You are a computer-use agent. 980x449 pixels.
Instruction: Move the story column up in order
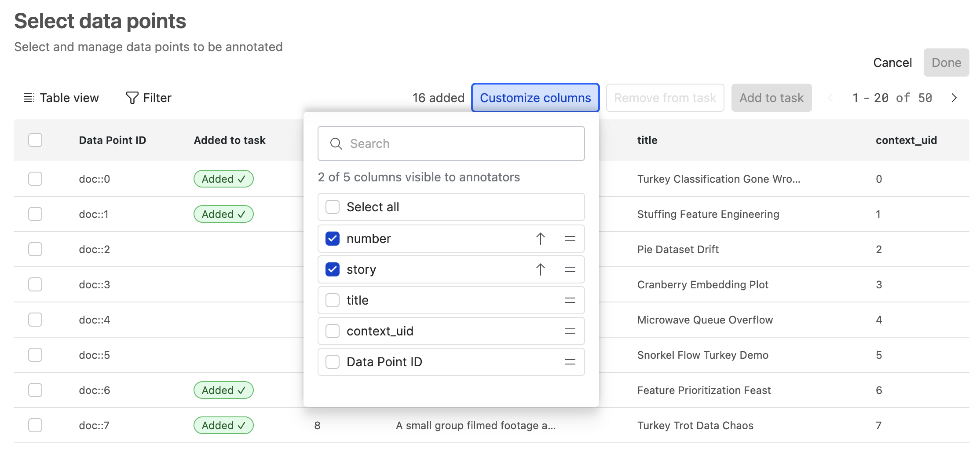tap(541, 269)
